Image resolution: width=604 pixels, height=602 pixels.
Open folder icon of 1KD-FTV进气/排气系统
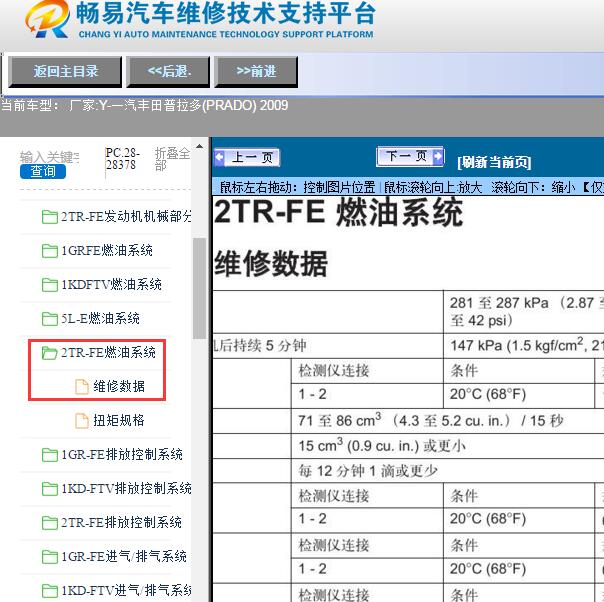tap(49, 590)
